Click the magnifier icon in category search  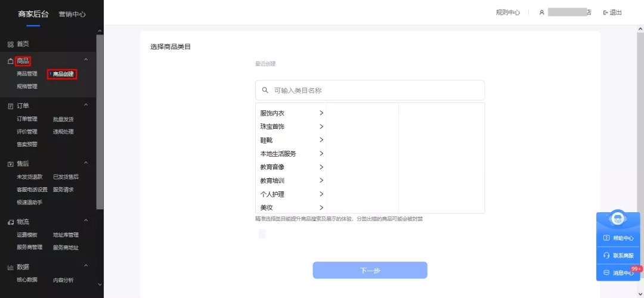(265, 90)
